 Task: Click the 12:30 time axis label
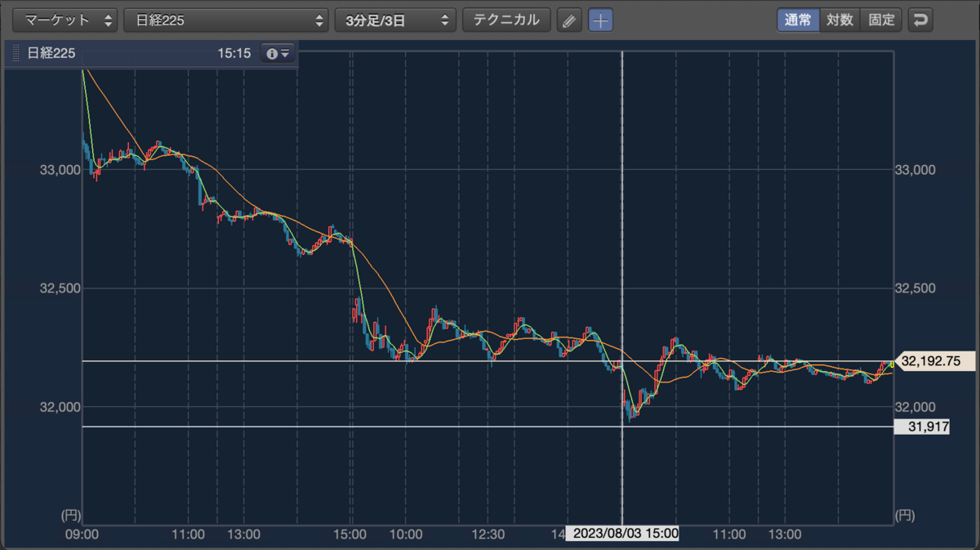pos(487,534)
